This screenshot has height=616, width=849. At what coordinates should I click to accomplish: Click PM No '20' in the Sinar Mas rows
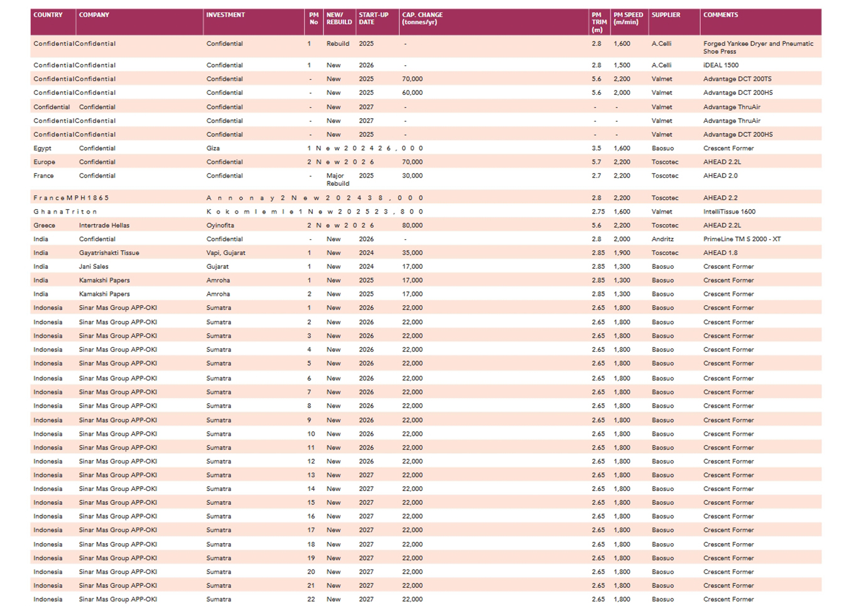click(311, 572)
